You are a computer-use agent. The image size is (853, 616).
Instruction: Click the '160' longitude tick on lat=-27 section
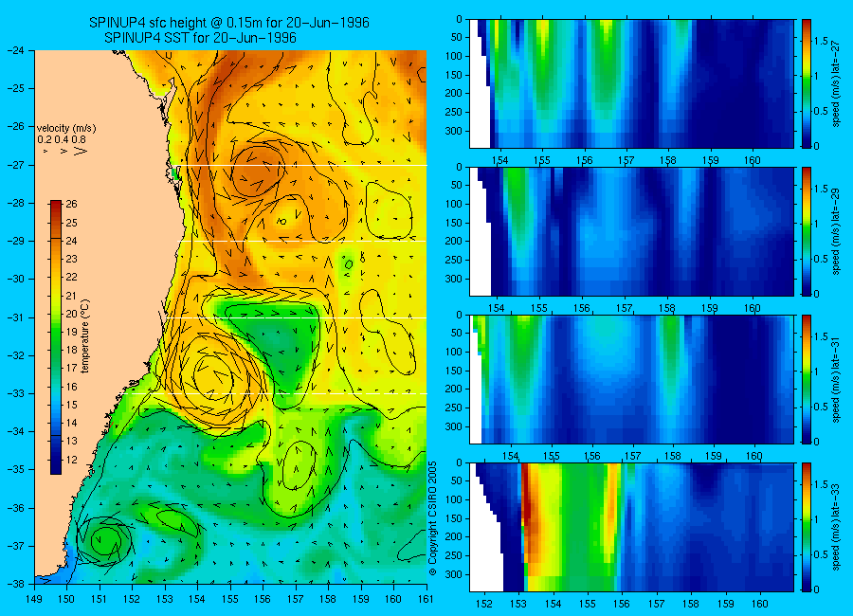(x=753, y=160)
